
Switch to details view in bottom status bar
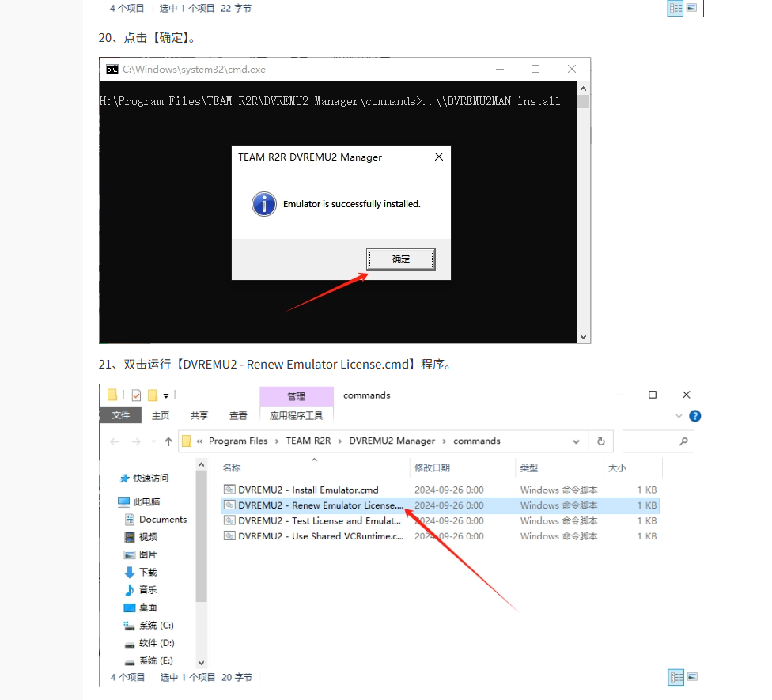(x=675, y=677)
